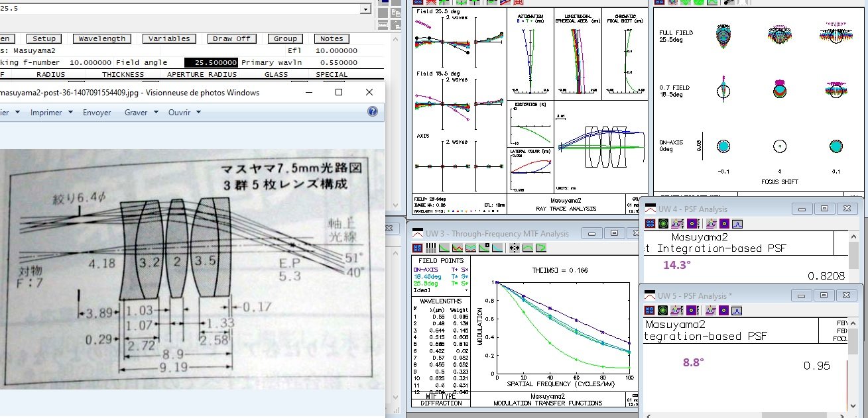The height and width of the screenshot is (418, 868).
Task: Click the PSF map icon without FFT label in UW 5
Action: [x=711, y=309]
